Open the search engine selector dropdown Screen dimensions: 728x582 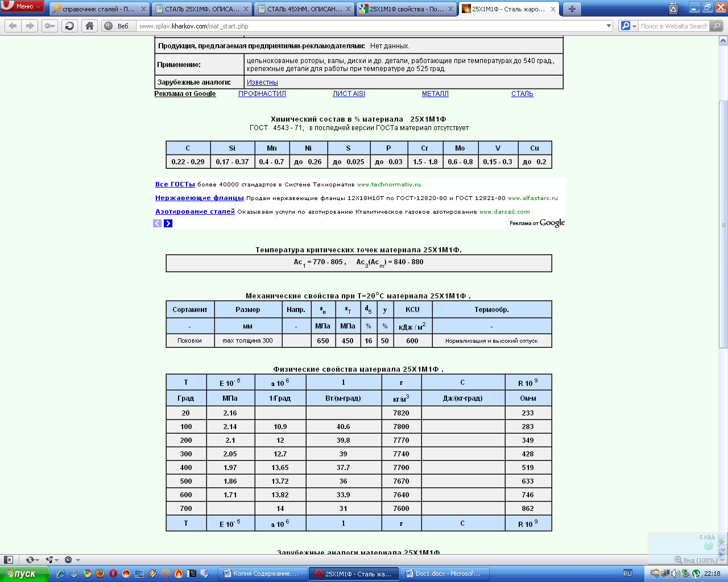[628, 26]
